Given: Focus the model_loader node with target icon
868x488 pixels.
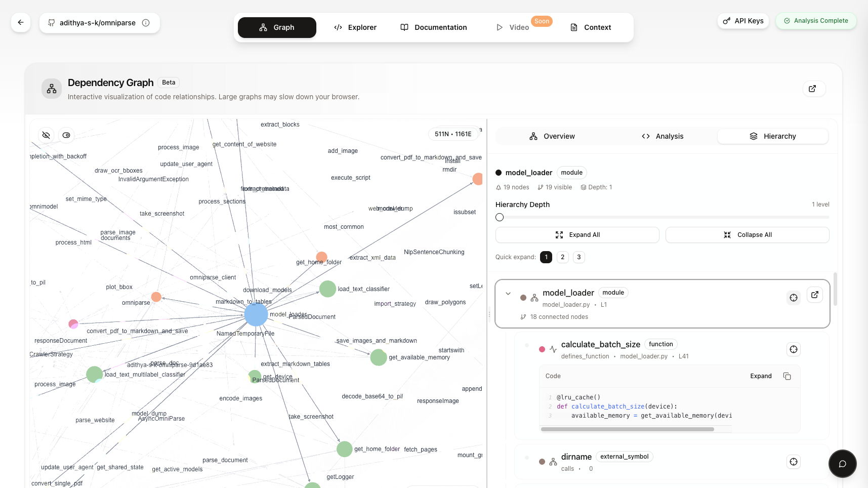Looking at the screenshot, I should 794,298.
